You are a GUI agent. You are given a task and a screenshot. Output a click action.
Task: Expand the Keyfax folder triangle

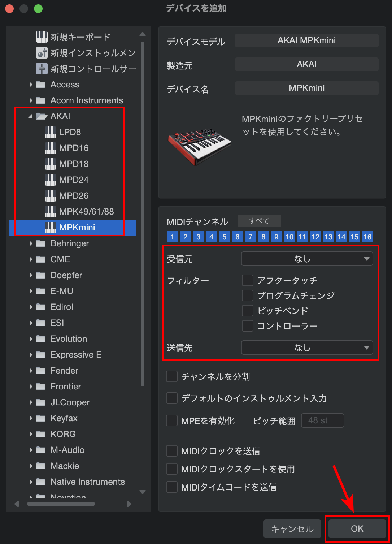pos(31,418)
